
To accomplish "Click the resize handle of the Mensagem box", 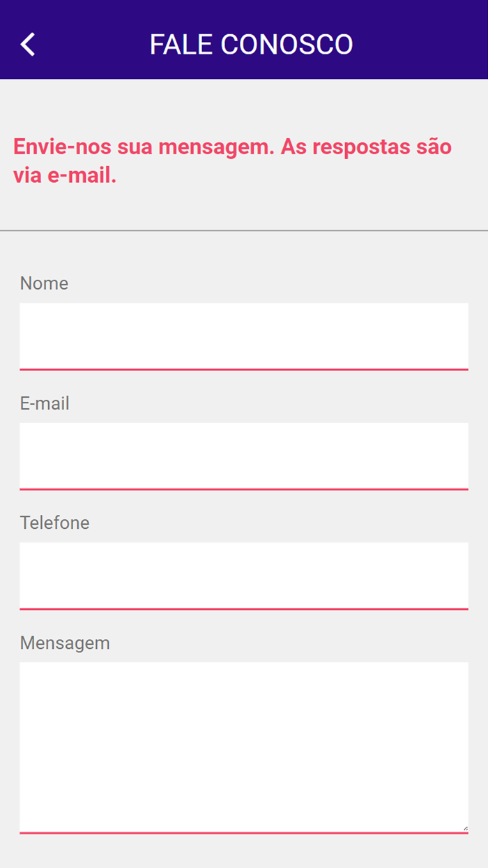I will point(465,828).
